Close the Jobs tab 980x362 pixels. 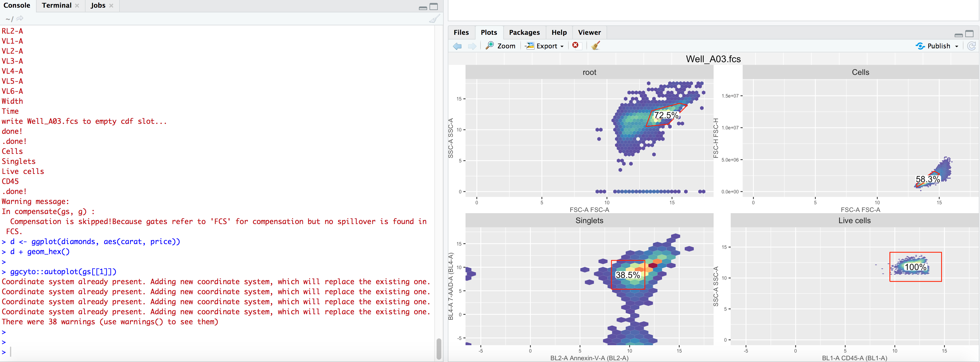click(111, 6)
